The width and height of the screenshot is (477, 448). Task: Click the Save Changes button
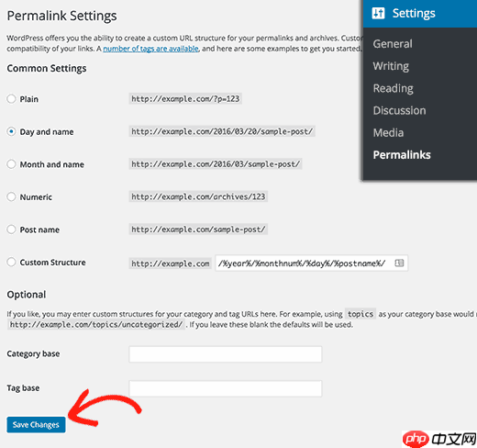(x=36, y=425)
